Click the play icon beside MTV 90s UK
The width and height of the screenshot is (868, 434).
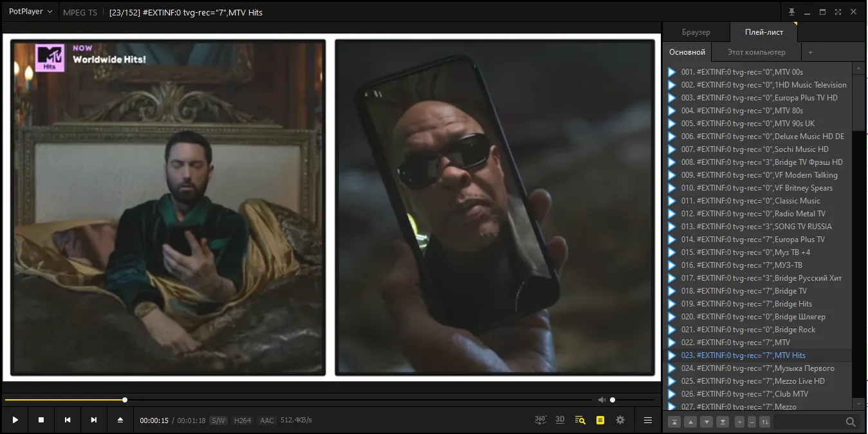[x=672, y=124]
